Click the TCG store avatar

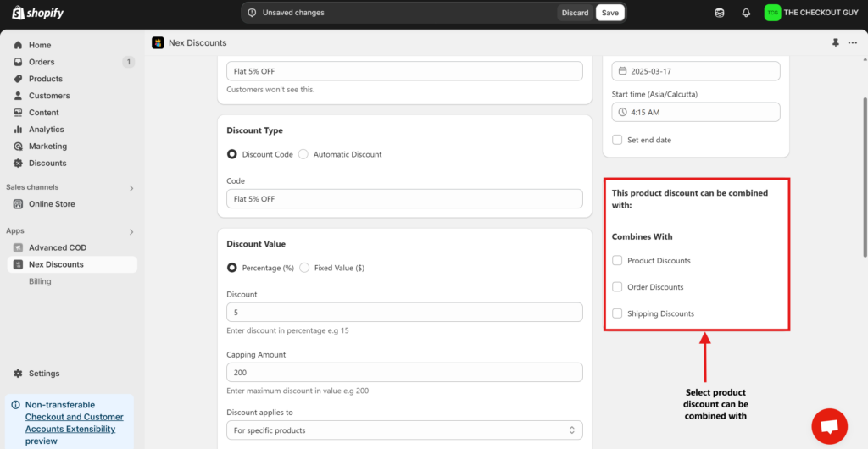[772, 13]
